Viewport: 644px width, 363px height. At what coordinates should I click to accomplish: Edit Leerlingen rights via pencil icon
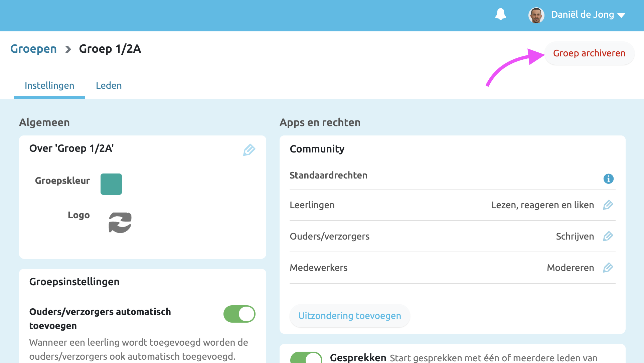point(608,205)
